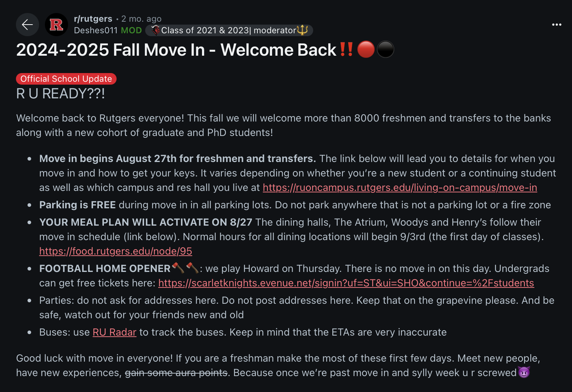Click the red double exclamation emoji
This screenshot has width=572, height=392.
[x=346, y=50]
